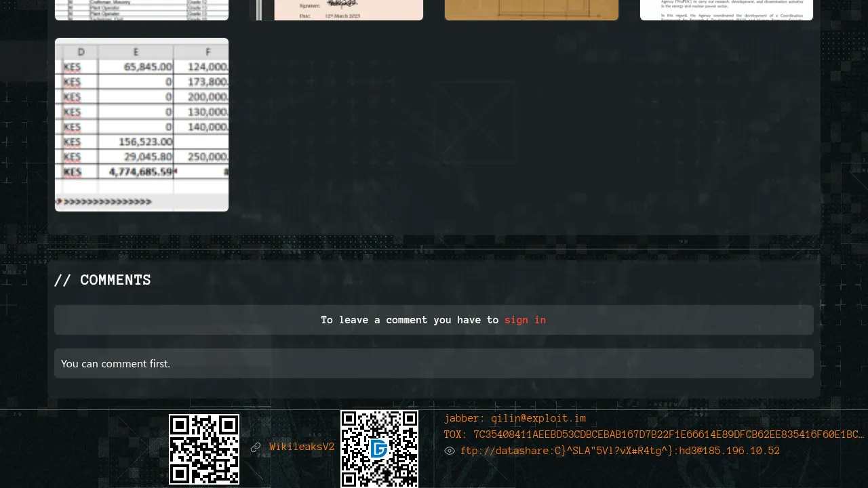Open the WikileaksV2 link
868x488 pixels.
pos(302,447)
